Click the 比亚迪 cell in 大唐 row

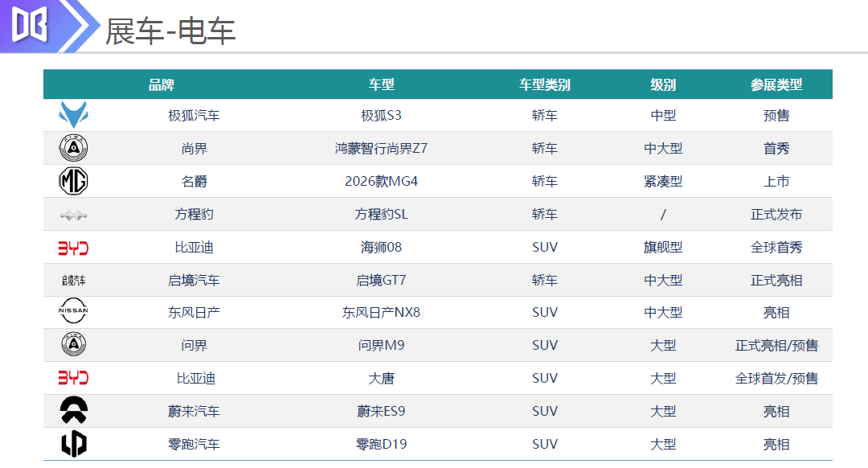coord(196,378)
